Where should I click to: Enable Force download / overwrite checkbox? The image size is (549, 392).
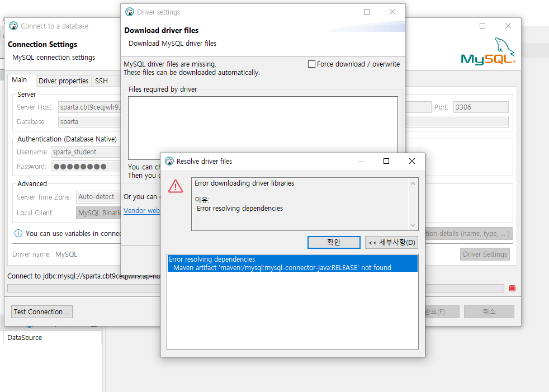(x=311, y=64)
